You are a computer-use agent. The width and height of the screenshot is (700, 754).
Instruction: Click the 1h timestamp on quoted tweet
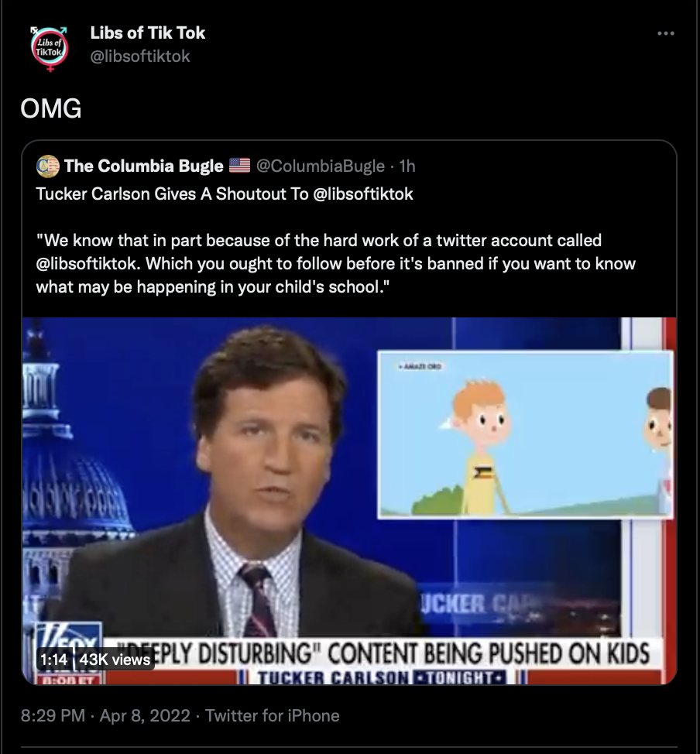pyautogui.click(x=407, y=166)
